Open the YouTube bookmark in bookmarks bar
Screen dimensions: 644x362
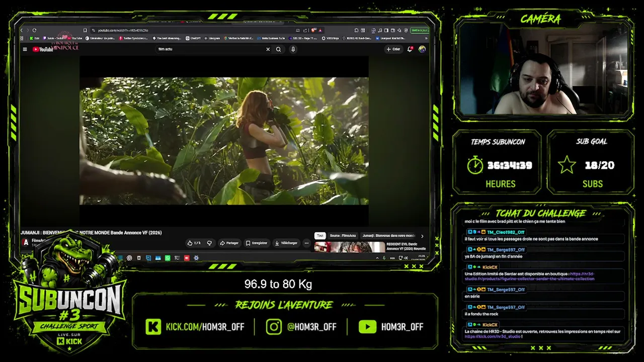click(x=74, y=38)
